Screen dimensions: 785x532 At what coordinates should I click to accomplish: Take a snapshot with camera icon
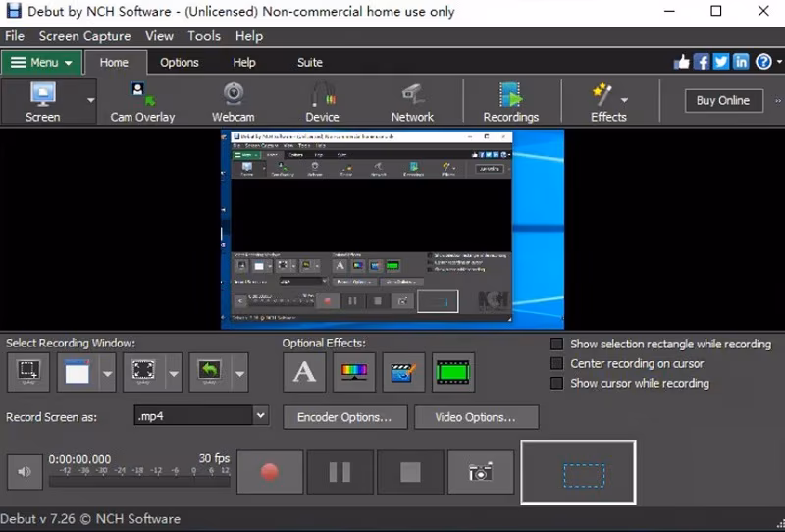tap(481, 472)
